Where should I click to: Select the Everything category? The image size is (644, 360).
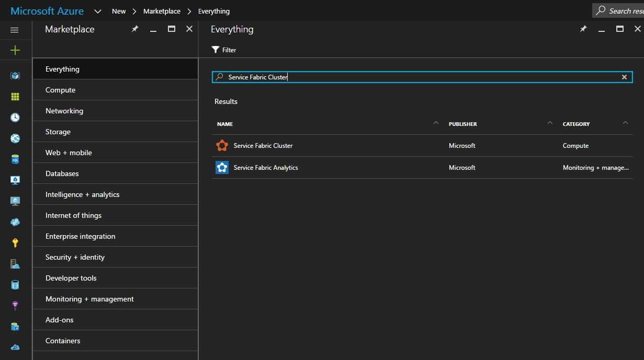click(115, 69)
